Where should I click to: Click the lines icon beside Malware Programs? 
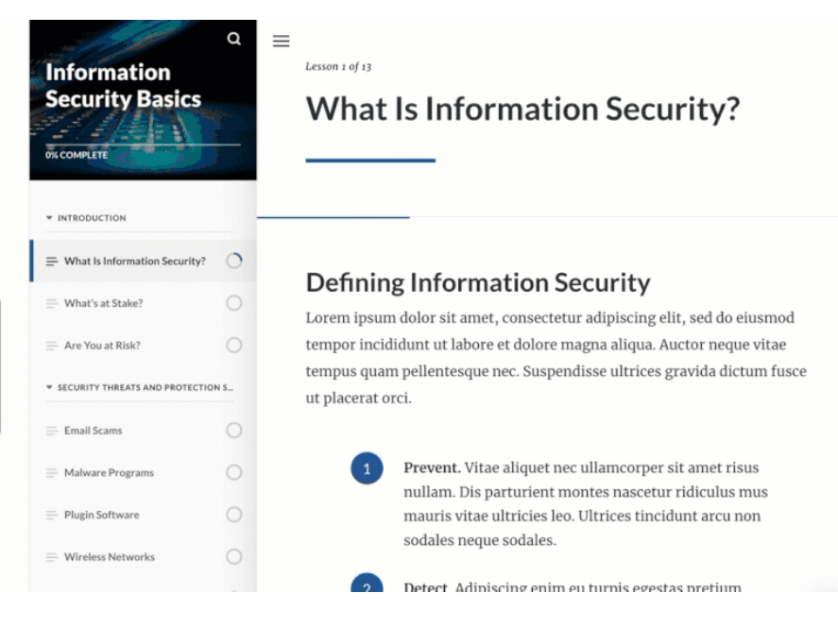51,472
